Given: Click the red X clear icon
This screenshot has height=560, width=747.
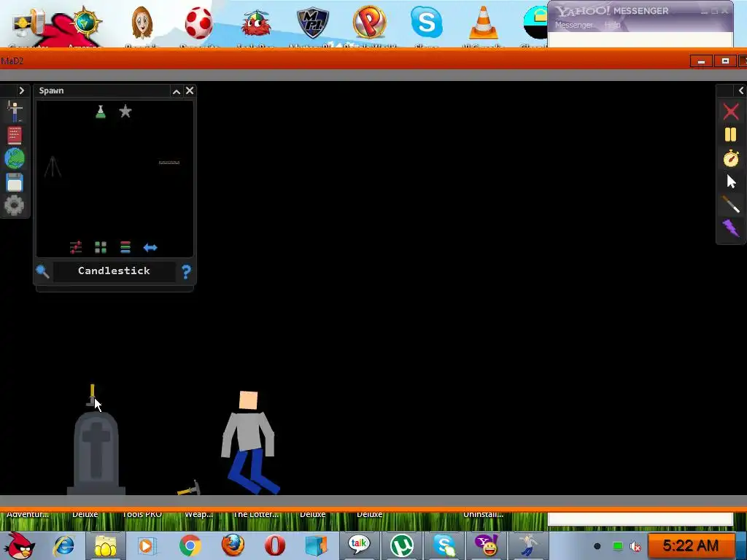Looking at the screenshot, I should [x=731, y=112].
